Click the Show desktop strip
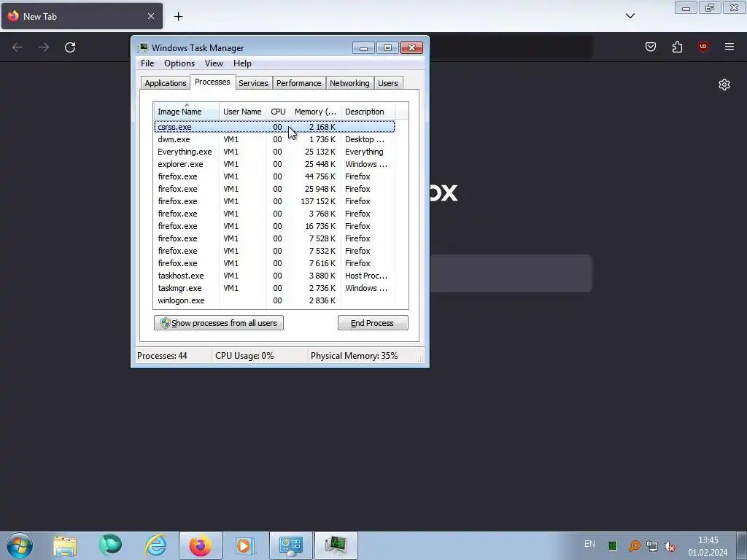 click(742, 545)
